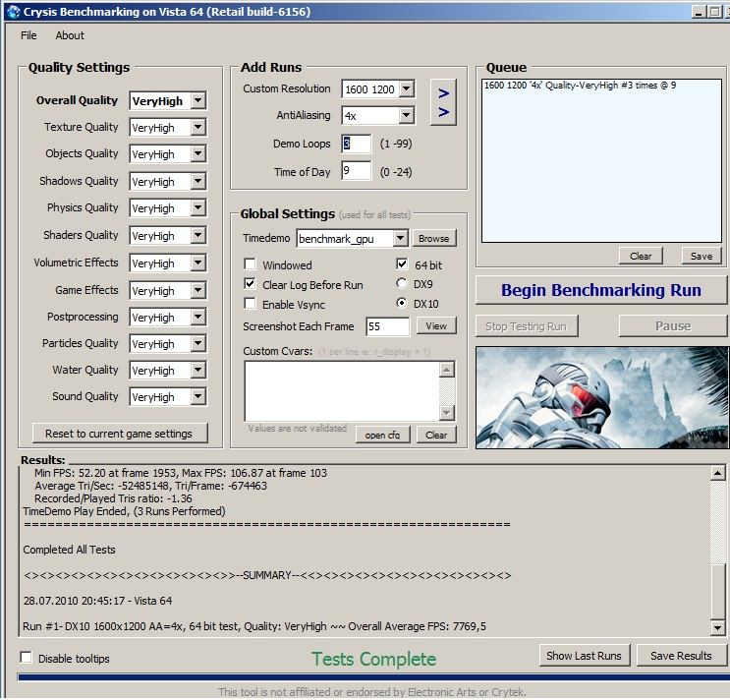Click the Crysis app icon in title bar
Image resolution: width=730 pixels, height=700 pixels.
[x=14, y=12]
